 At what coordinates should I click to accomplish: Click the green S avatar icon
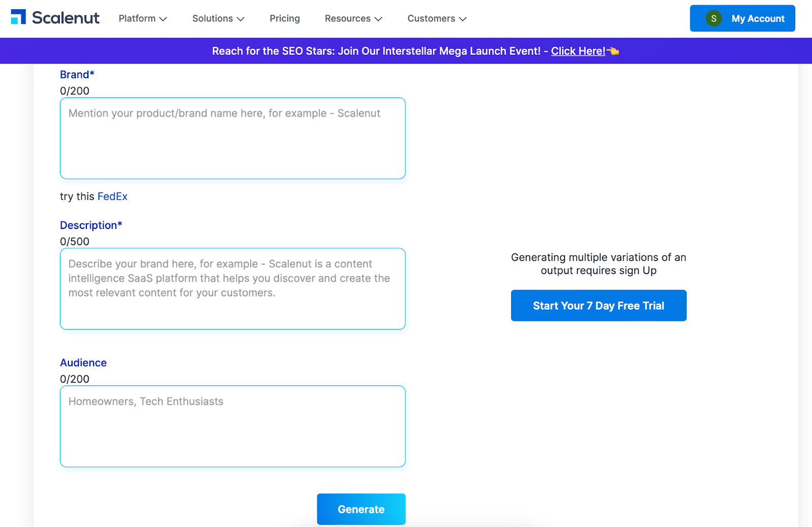coord(713,18)
